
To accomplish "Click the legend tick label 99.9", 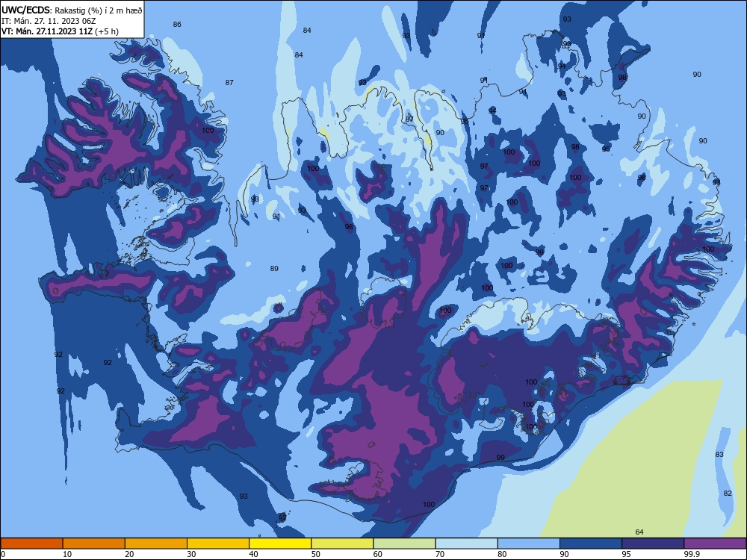I will [x=692, y=554].
